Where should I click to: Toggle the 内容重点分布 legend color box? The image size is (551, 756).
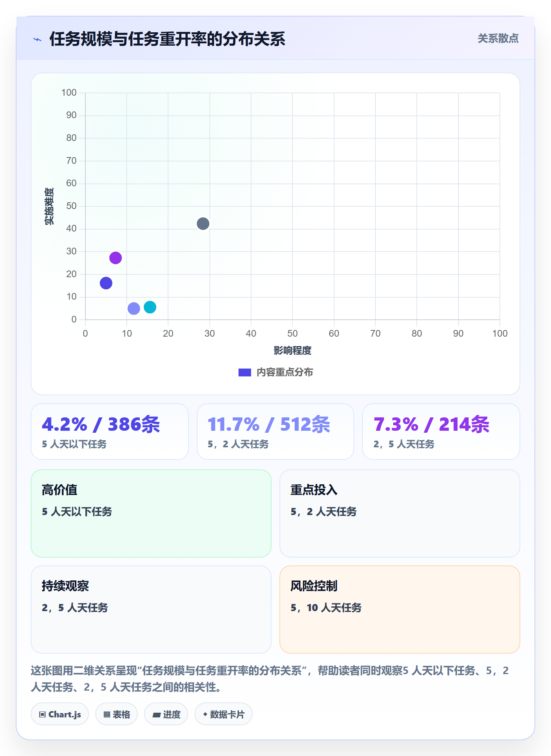pos(245,372)
